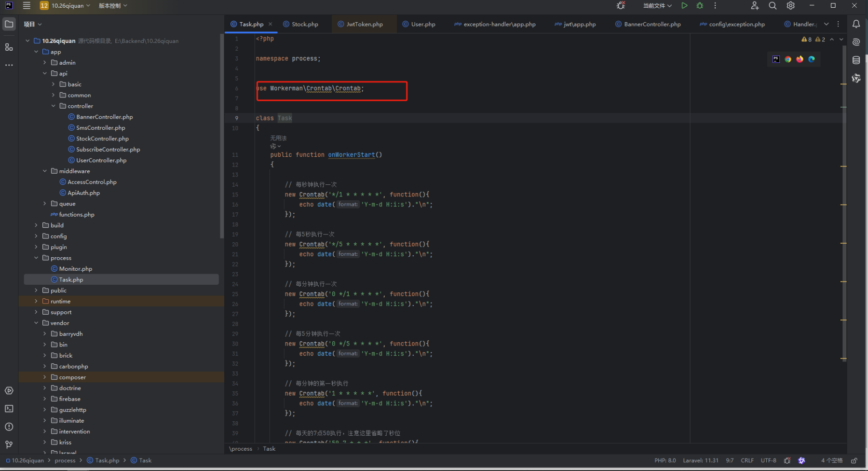Image resolution: width=868 pixels, height=471 pixels.
Task: Open the Terminal tool window
Action: [9, 409]
